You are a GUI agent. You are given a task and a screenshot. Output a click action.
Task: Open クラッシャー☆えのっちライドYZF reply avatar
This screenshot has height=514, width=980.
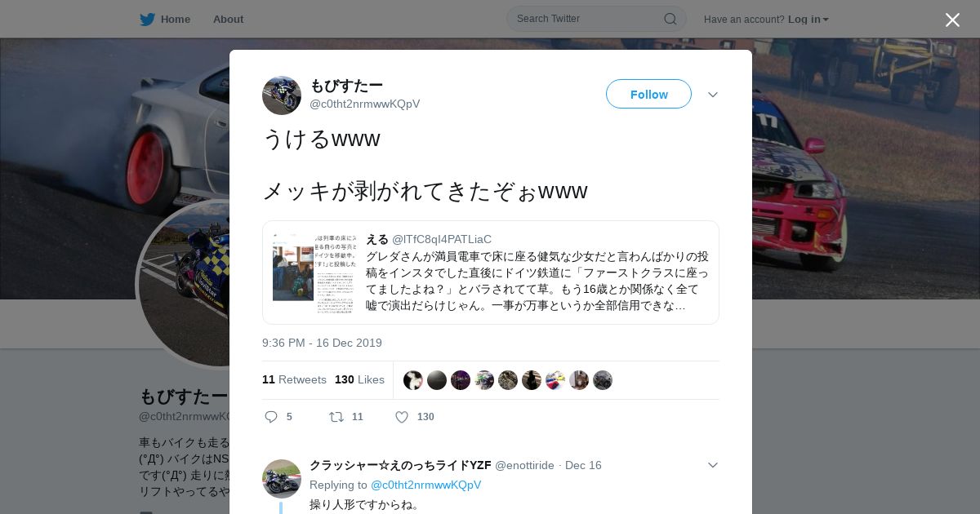click(282, 479)
